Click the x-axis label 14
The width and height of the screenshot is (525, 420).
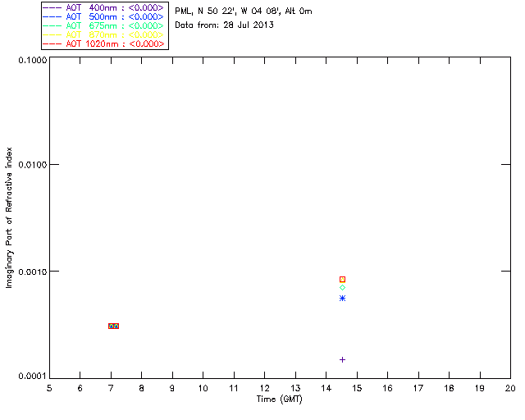click(326, 388)
